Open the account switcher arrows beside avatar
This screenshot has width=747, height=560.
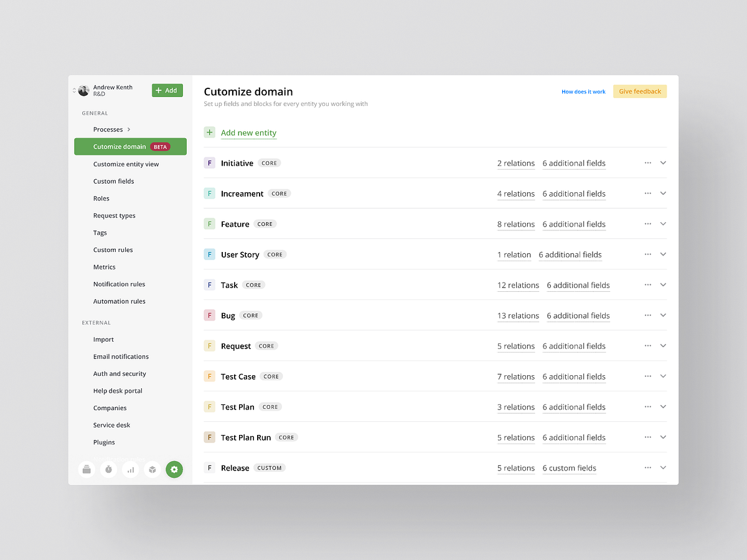[x=74, y=91]
